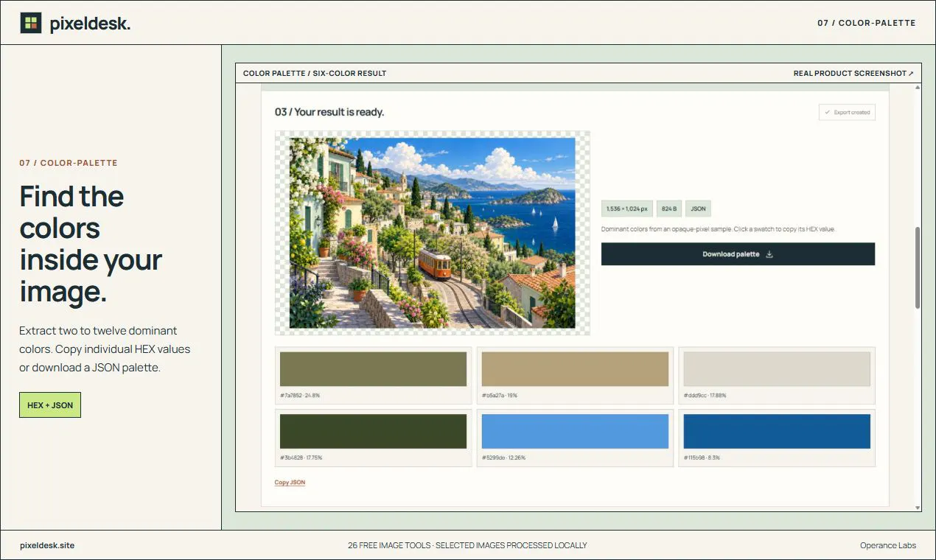Open the Copy JSON link
The width and height of the screenshot is (936, 560).
point(290,483)
